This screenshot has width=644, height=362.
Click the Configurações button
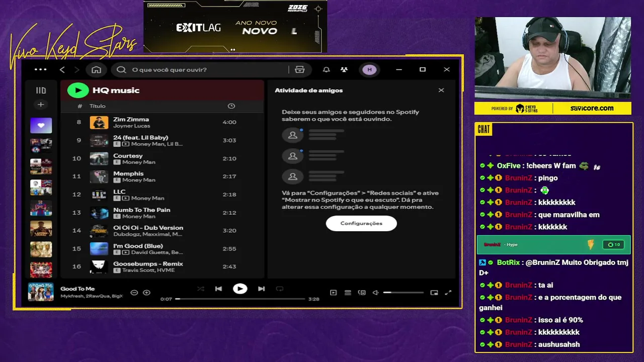[x=361, y=223]
